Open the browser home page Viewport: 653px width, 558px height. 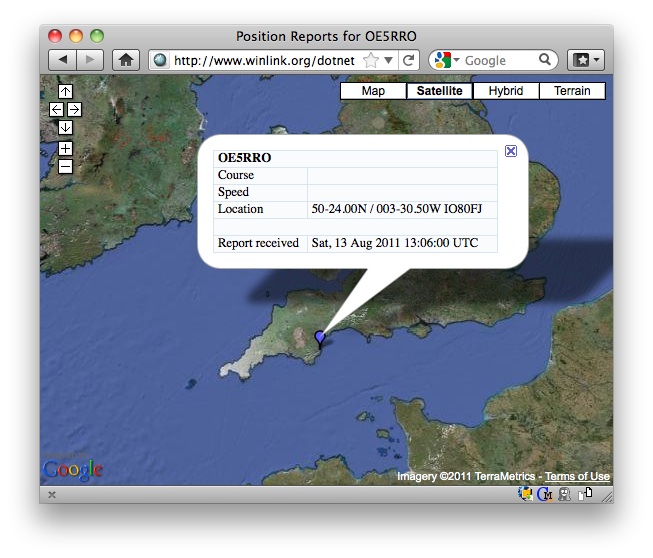click(x=126, y=60)
